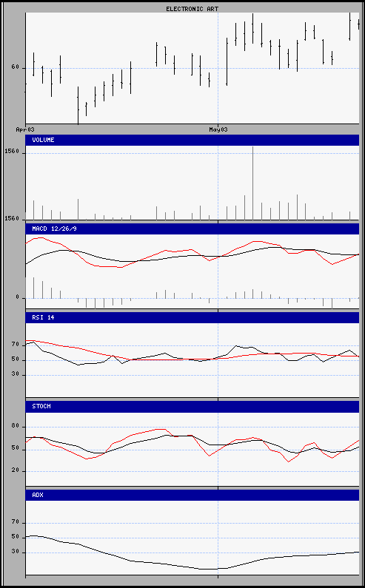Image resolution: width=365 pixels, height=588 pixels.
Task: Click the 80 level label in STOCH
Action: 16,426
